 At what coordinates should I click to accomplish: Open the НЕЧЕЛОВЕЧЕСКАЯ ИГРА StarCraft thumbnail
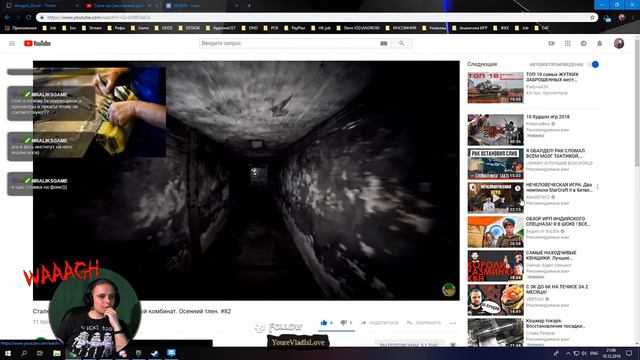click(x=496, y=198)
